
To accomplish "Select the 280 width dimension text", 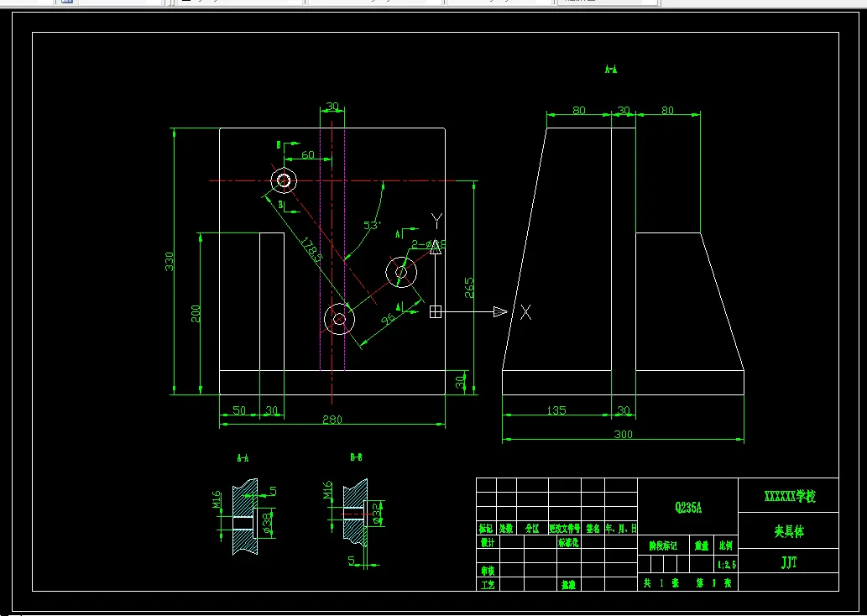I will (332, 419).
